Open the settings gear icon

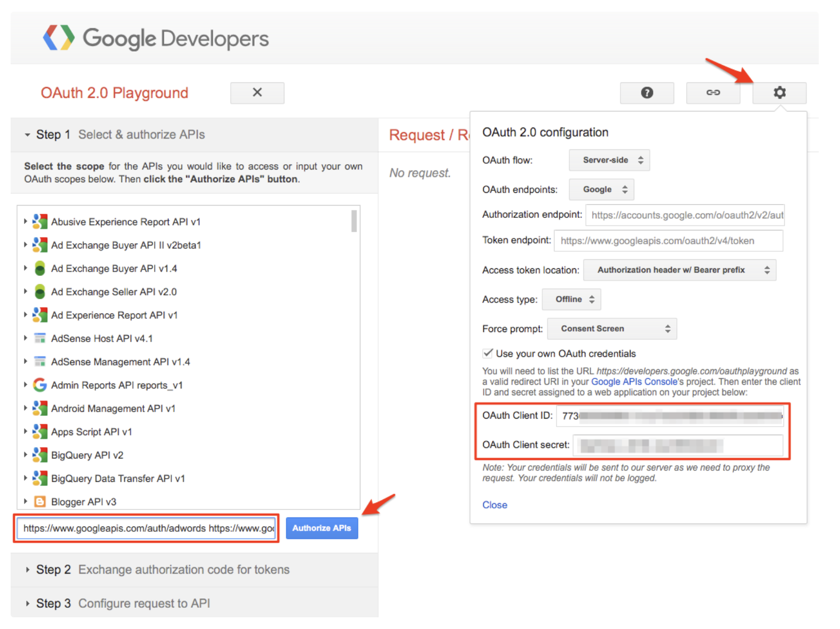[x=779, y=93]
